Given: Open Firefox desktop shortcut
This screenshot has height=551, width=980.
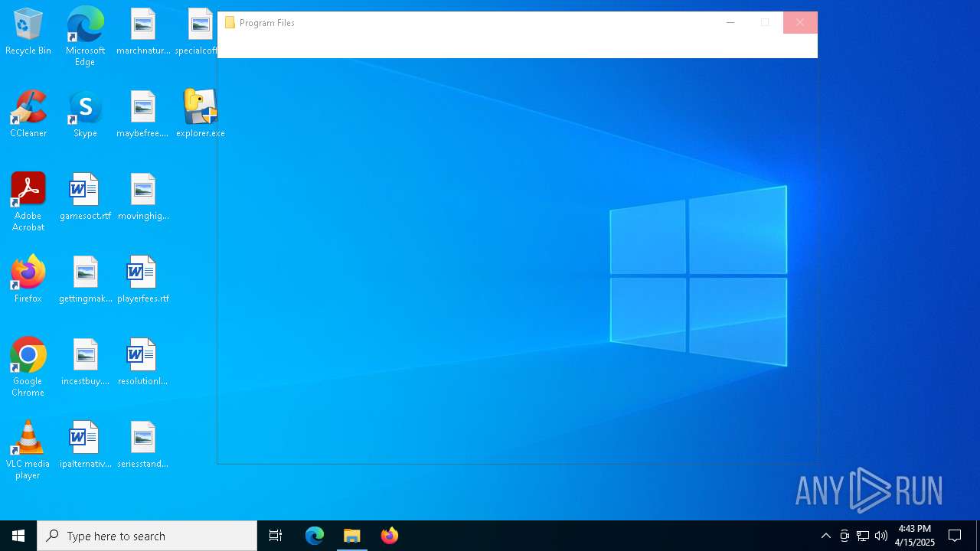Looking at the screenshot, I should click(x=28, y=279).
